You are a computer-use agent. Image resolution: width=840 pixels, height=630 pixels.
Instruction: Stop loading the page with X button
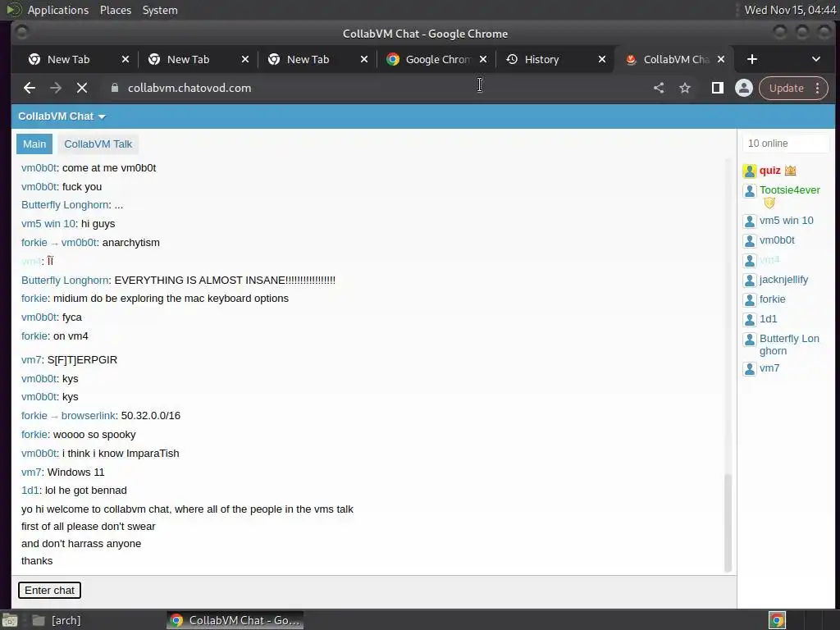point(82,88)
